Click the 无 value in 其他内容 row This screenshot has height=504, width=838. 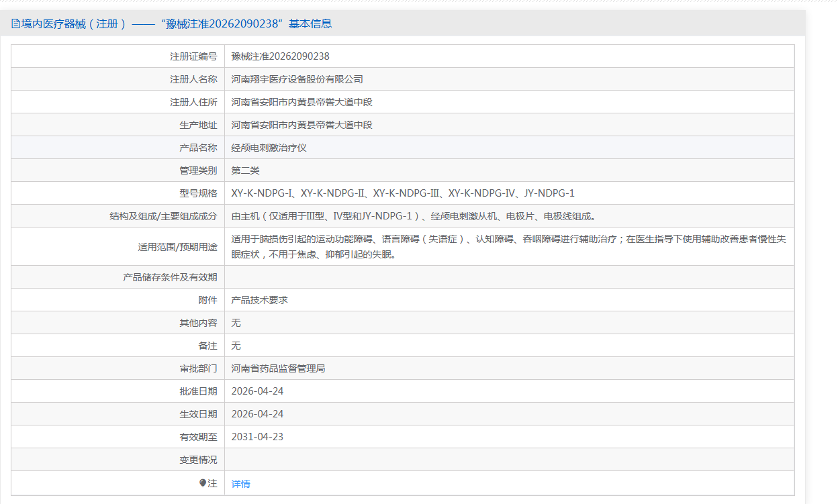pos(236,323)
